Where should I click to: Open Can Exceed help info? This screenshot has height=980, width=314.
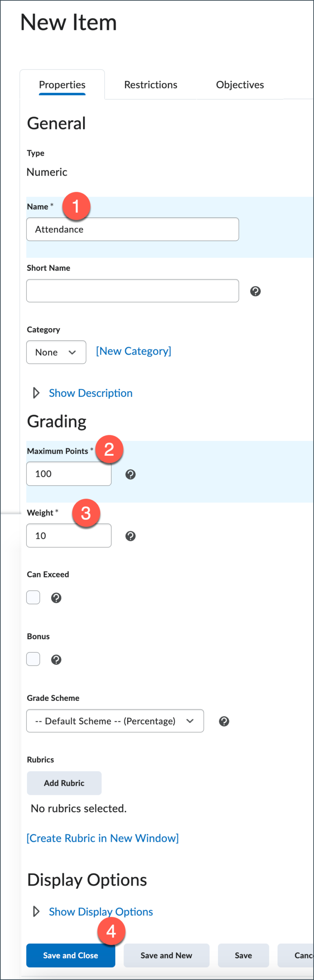56,597
